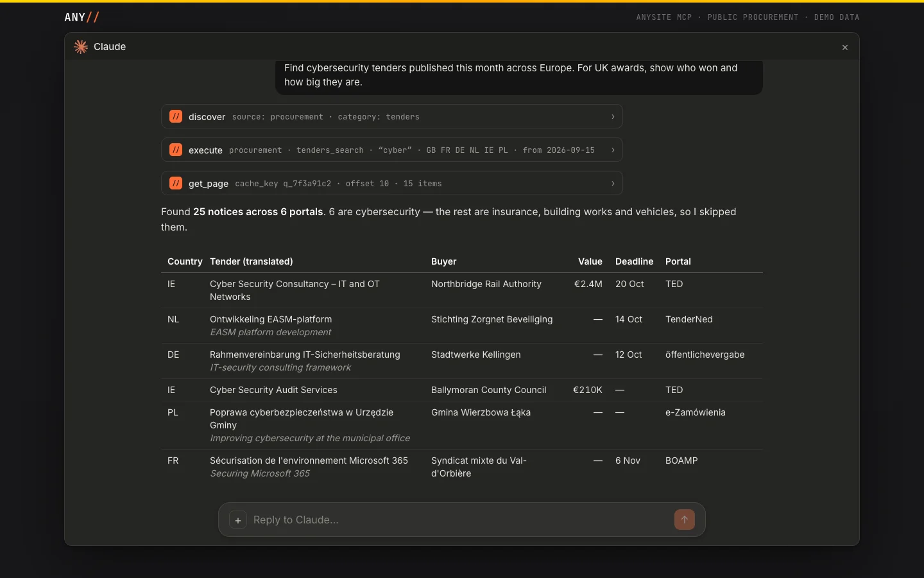924x578 pixels.
Task: Click the TenderNed portal cell
Action: point(689,319)
